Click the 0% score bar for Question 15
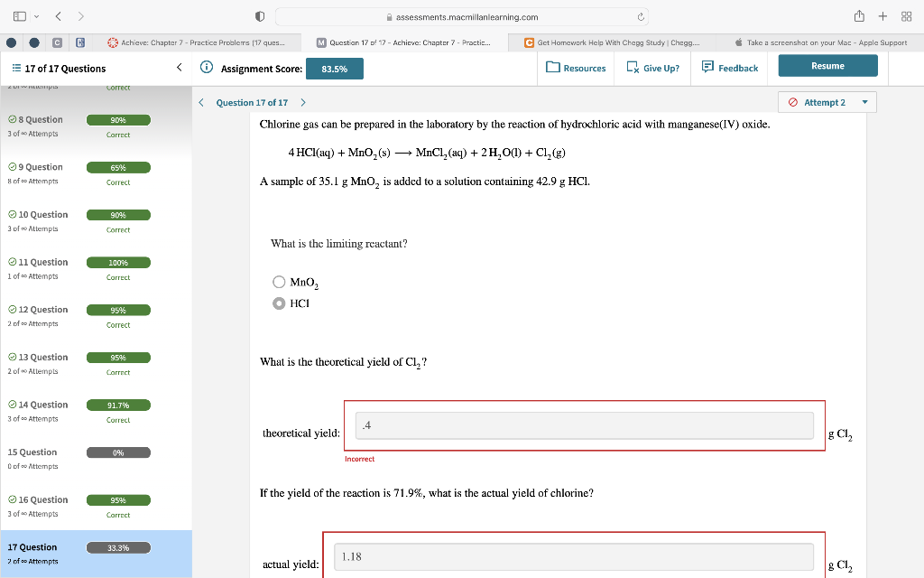 coord(118,453)
